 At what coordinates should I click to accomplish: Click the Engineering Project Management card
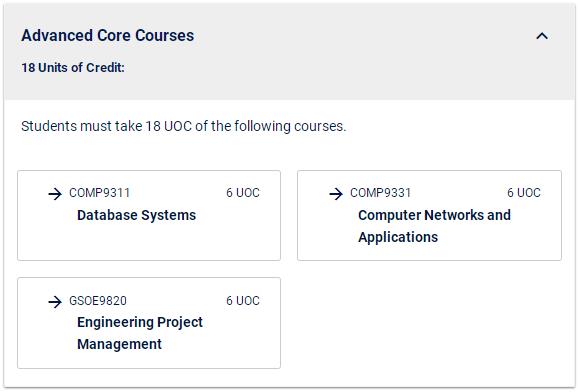pyautogui.click(x=149, y=323)
